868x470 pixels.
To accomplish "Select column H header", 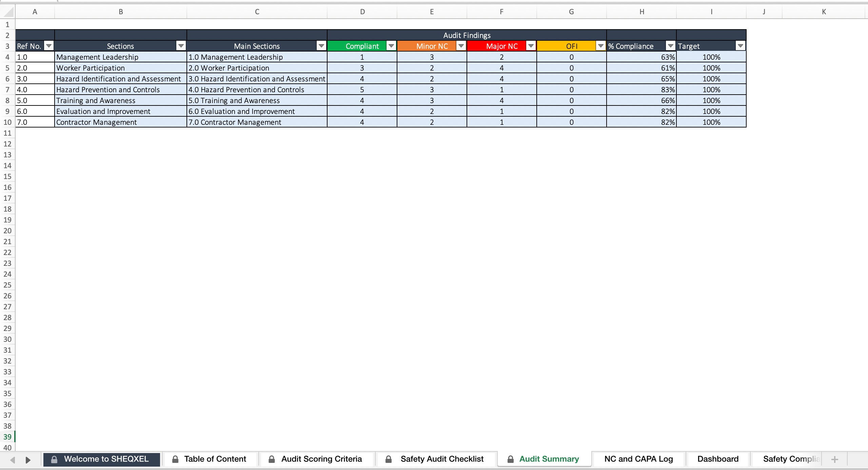I will click(641, 11).
